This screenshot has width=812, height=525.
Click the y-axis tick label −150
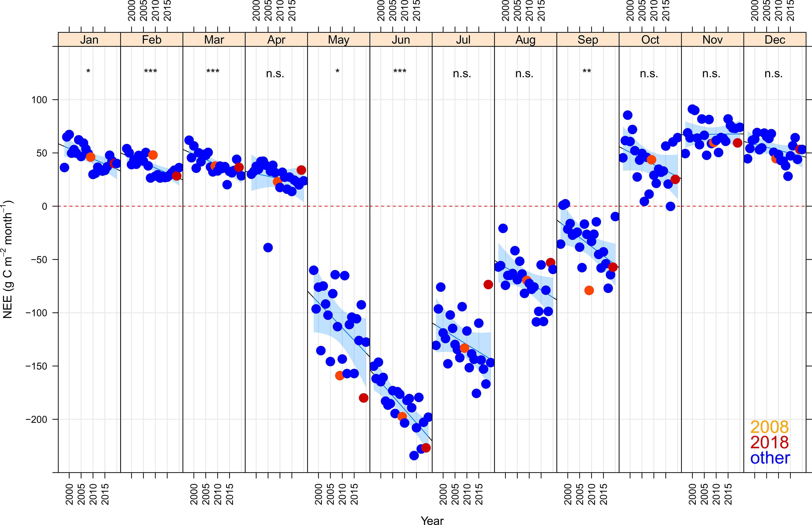(36, 366)
